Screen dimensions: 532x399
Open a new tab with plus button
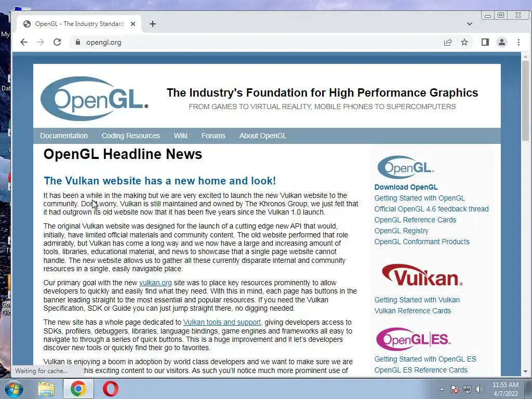pyautogui.click(x=153, y=24)
